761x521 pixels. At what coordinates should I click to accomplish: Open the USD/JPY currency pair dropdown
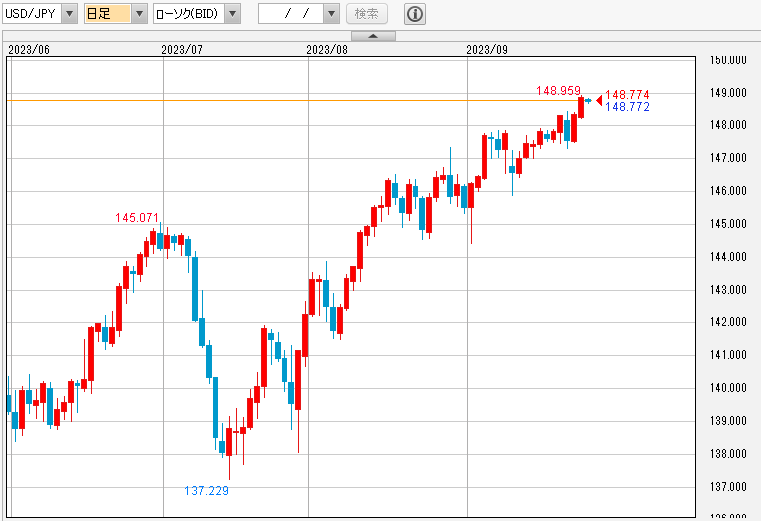[39, 14]
